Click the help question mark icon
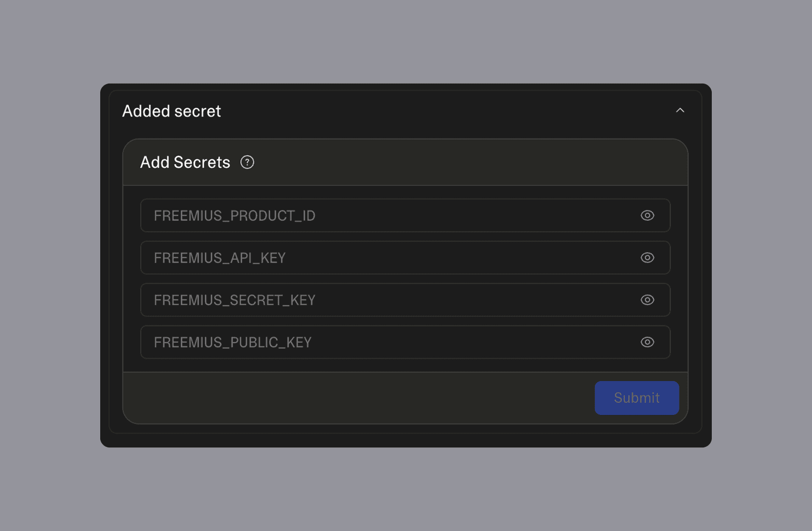The height and width of the screenshot is (531, 812). pos(247,162)
